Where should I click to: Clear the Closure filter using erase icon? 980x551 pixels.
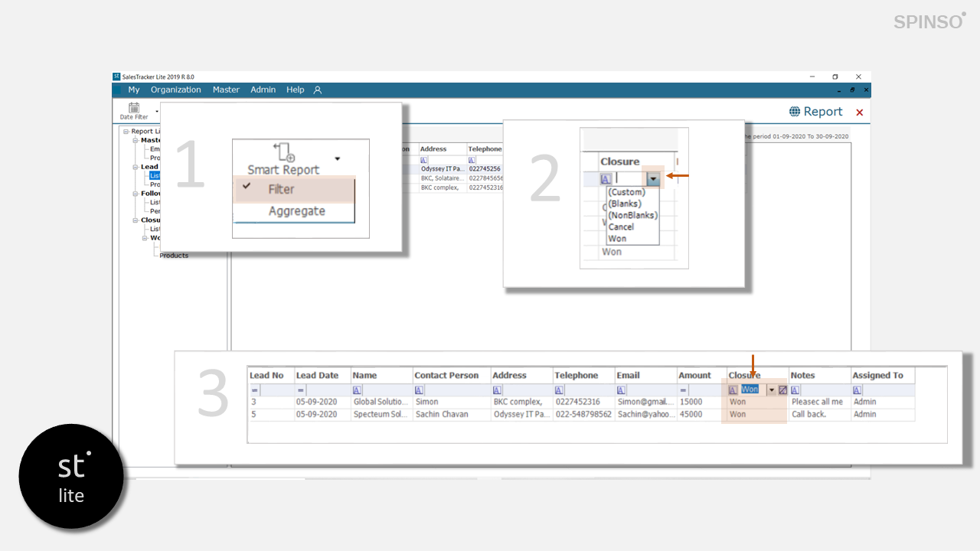coord(782,390)
